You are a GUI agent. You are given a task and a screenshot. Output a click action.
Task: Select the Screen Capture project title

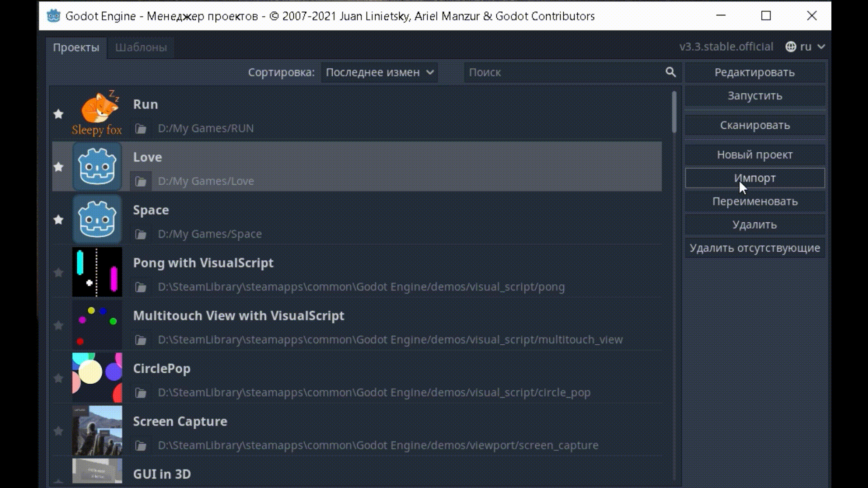pyautogui.click(x=180, y=422)
